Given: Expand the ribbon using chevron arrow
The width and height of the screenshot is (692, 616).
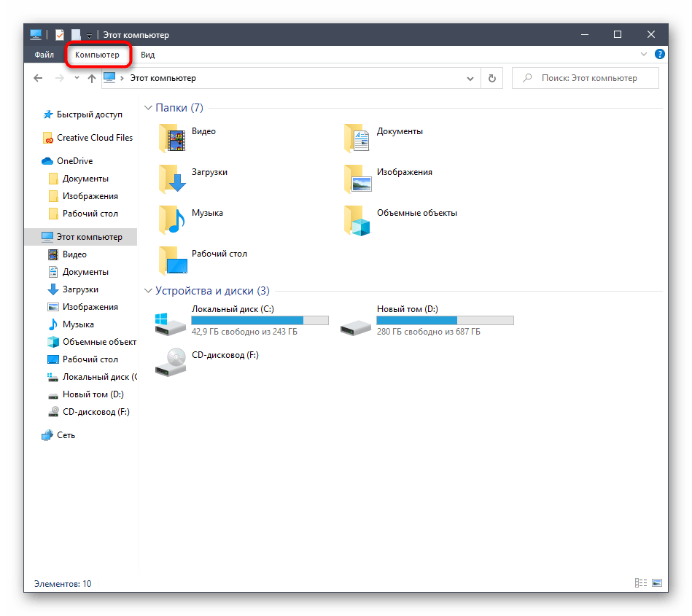Looking at the screenshot, I should point(644,55).
